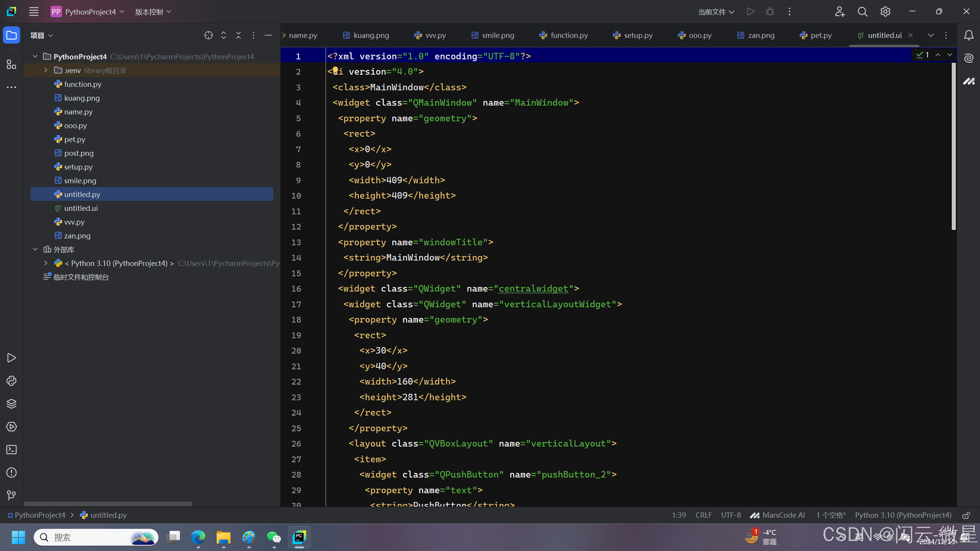Open the Git version control tool window
Image resolution: width=980 pixels, height=551 pixels.
[11, 496]
